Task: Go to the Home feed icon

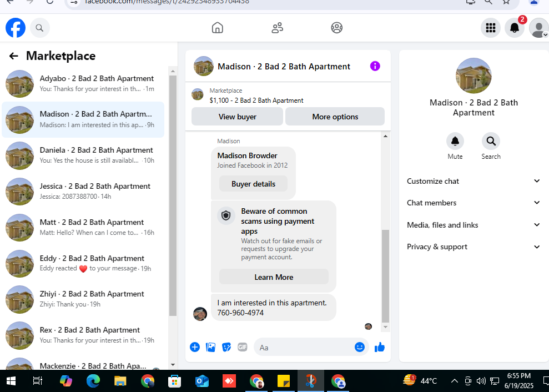Action: (218, 28)
